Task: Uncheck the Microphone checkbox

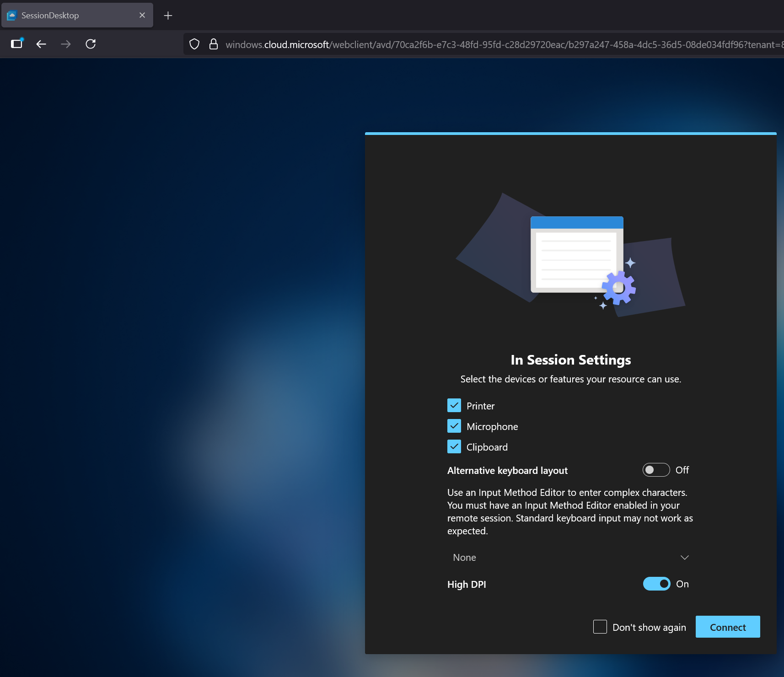Action: click(454, 426)
